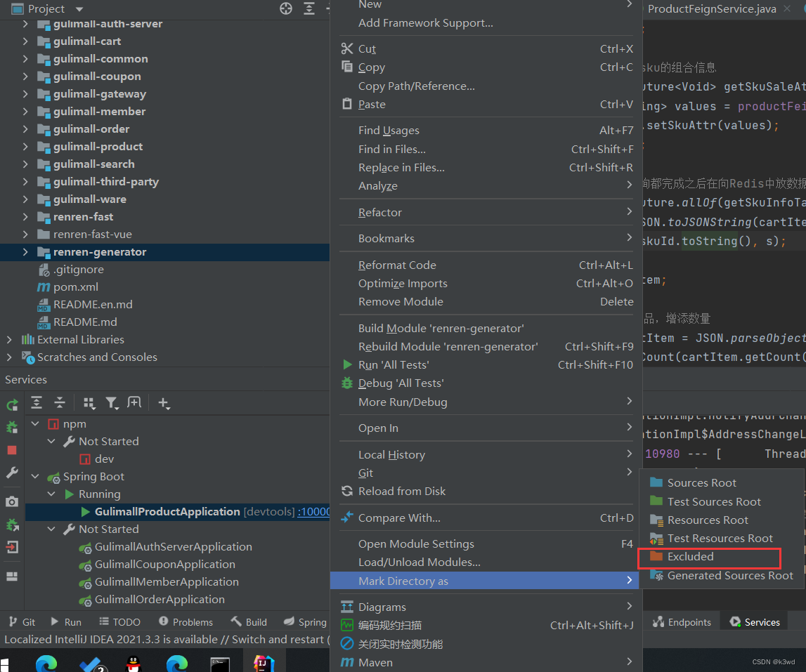Click the QQ penguin taskbar icon
806x672 pixels.
click(x=133, y=664)
